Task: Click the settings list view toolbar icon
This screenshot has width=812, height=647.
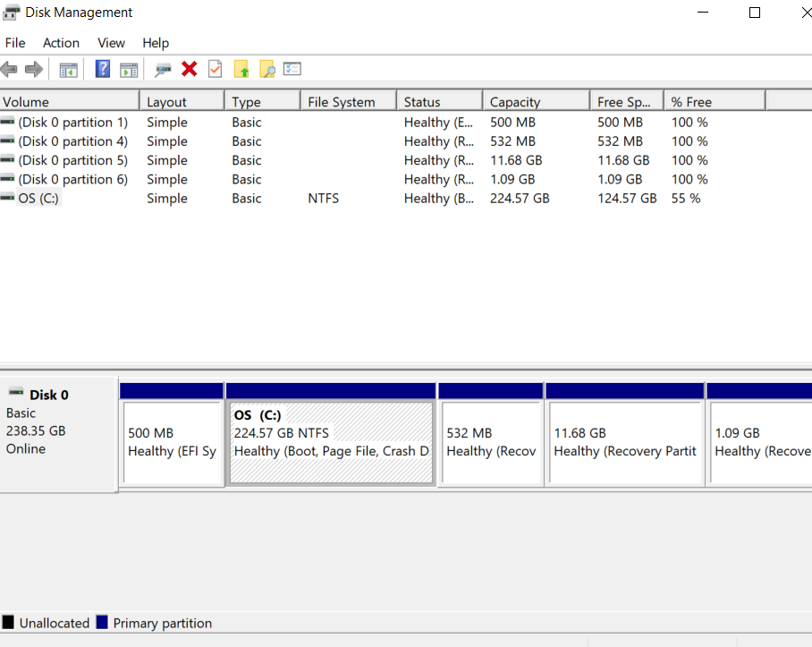Action: click(x=292, y=68)
